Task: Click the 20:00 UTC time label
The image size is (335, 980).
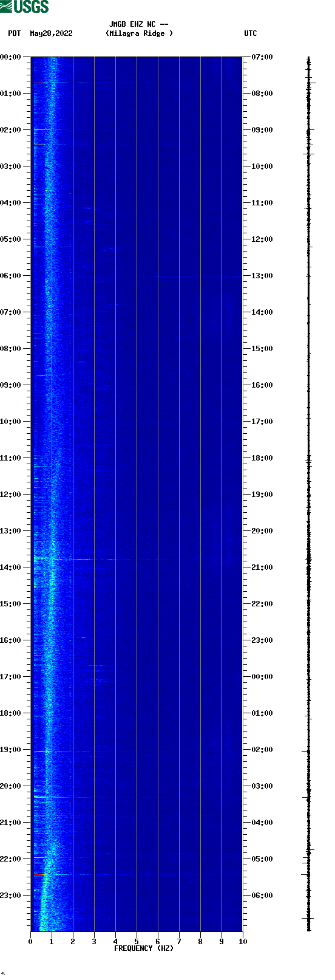Action: pos(262,531)
